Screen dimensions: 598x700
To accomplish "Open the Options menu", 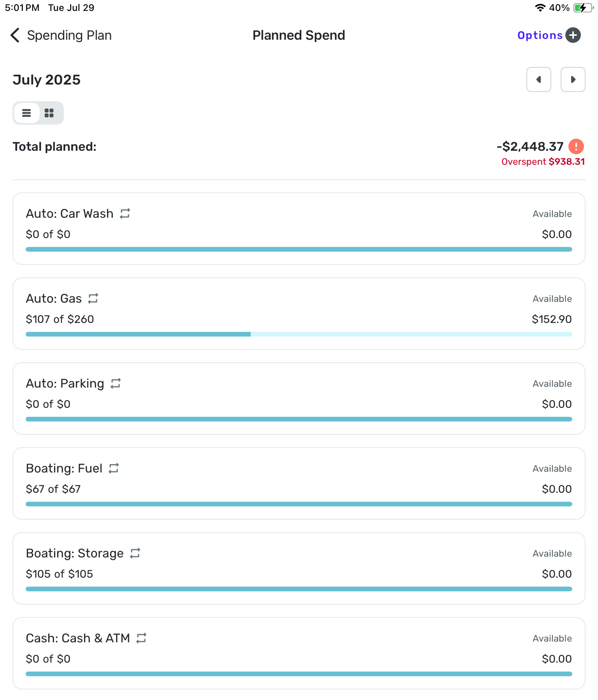I will (540, 35).
